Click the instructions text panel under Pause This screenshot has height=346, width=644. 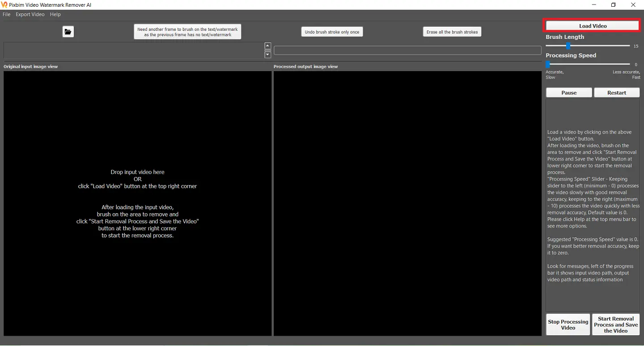pos(593,205)
